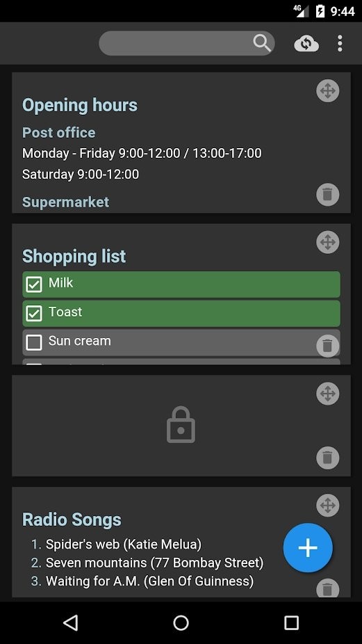Screen dimensions: 362x644
Task: Open the Radio Songs note title
Action: click(72, 520)
